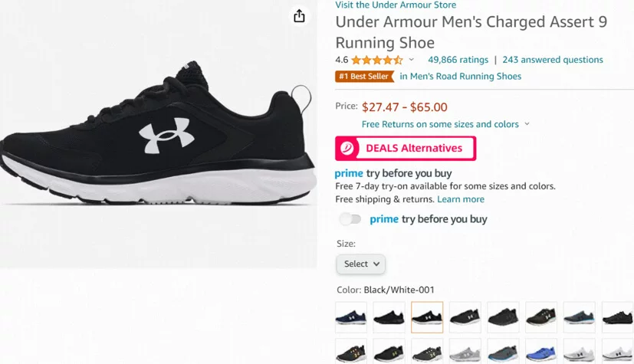Viewport: 634px width, 364px height.
Task: Click the share icon above the shoe image
Action: (299, 16)
